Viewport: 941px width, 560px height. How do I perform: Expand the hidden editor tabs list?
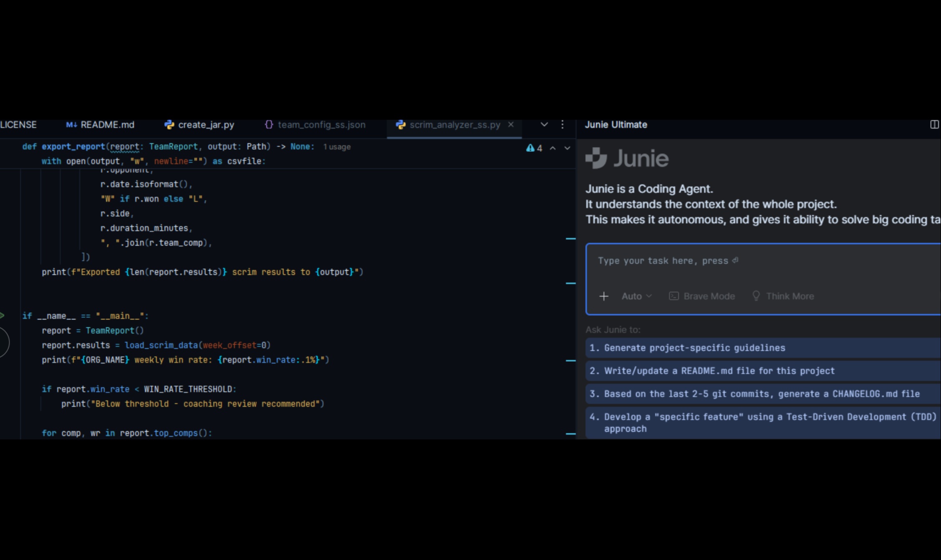pos(544,124)
